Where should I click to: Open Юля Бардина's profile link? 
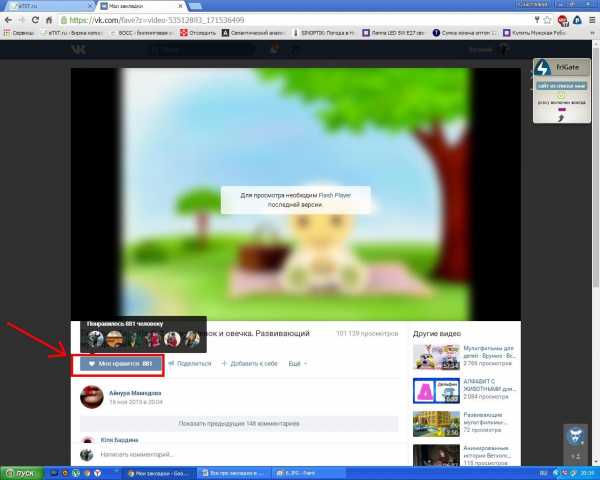[119, 440]
